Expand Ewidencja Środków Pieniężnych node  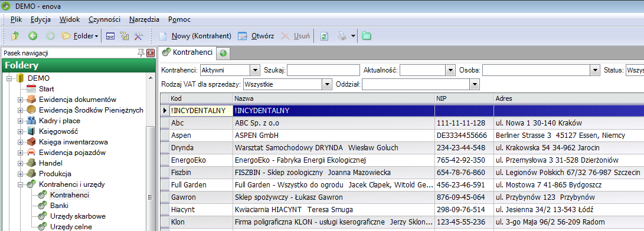(x=20, y=110)
